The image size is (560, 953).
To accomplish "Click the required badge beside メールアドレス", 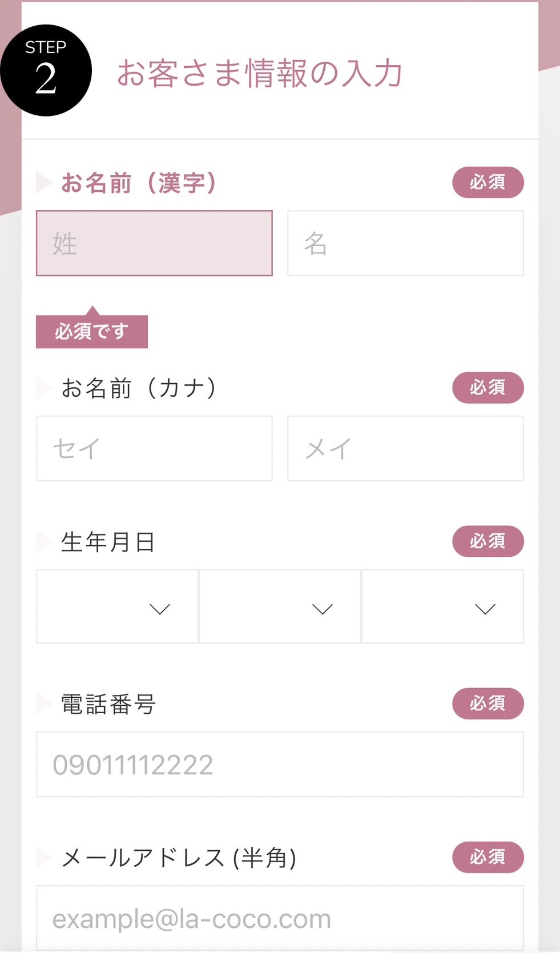I will click(x=488, y=857).
